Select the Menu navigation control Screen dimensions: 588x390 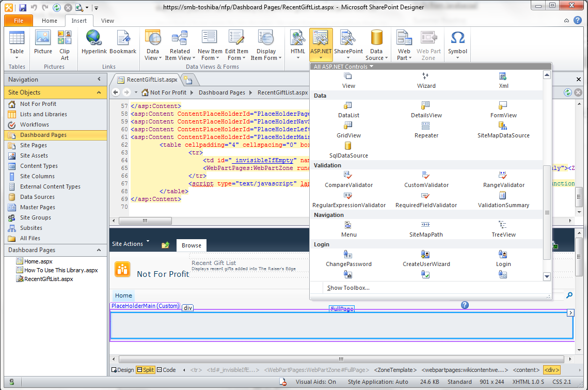tap(348, 229)
